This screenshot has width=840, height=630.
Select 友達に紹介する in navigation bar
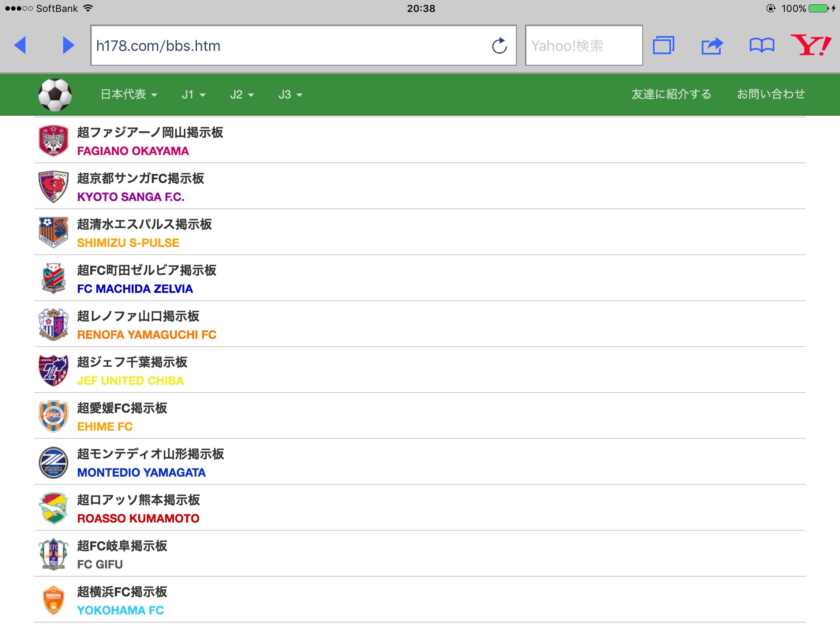click(671, 94)
